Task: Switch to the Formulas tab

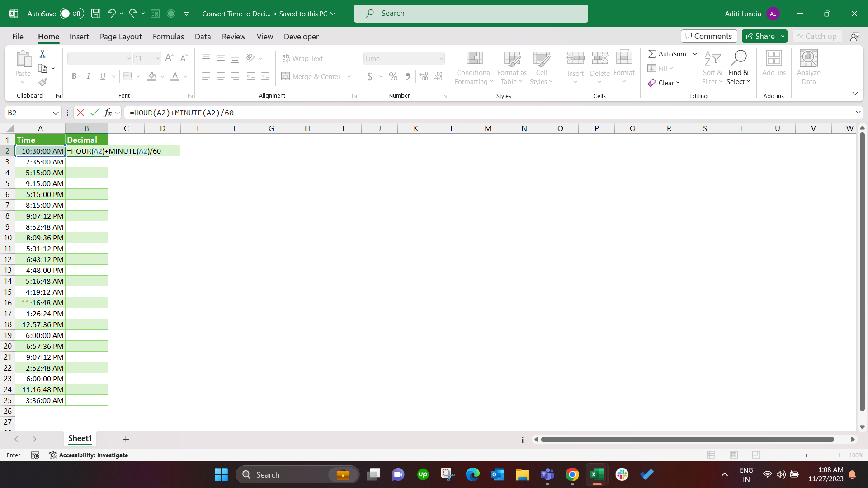Action: tap(168, 37)
